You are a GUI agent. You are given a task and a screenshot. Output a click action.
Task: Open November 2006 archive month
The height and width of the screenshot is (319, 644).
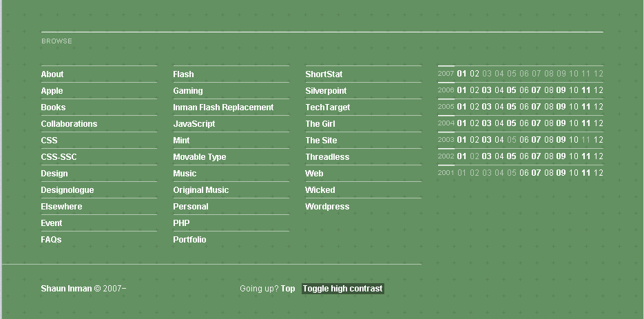click(586, 90)
